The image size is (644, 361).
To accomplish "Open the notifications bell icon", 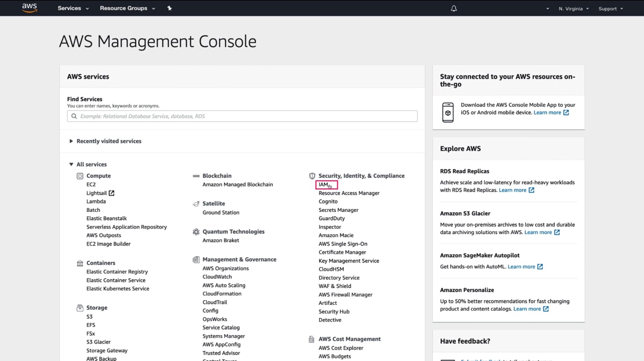I will point(454,8).
